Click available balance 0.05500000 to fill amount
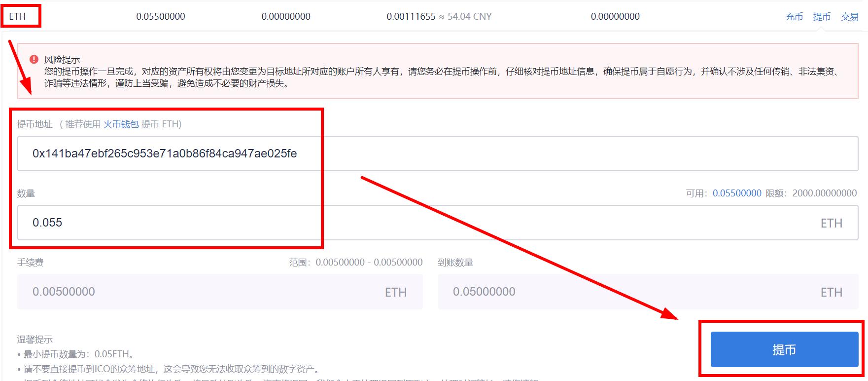 (737, 193)
